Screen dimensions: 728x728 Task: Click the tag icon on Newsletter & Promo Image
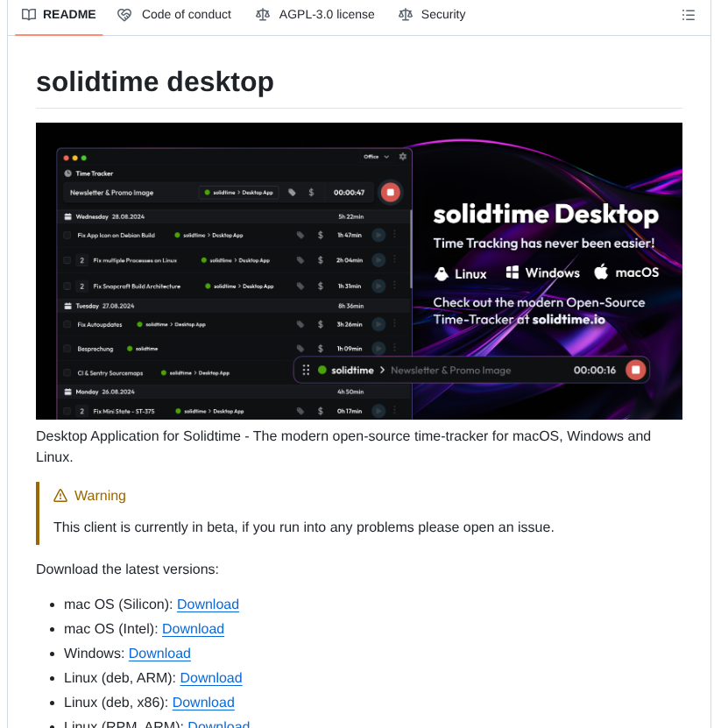(x=290, y=192)
